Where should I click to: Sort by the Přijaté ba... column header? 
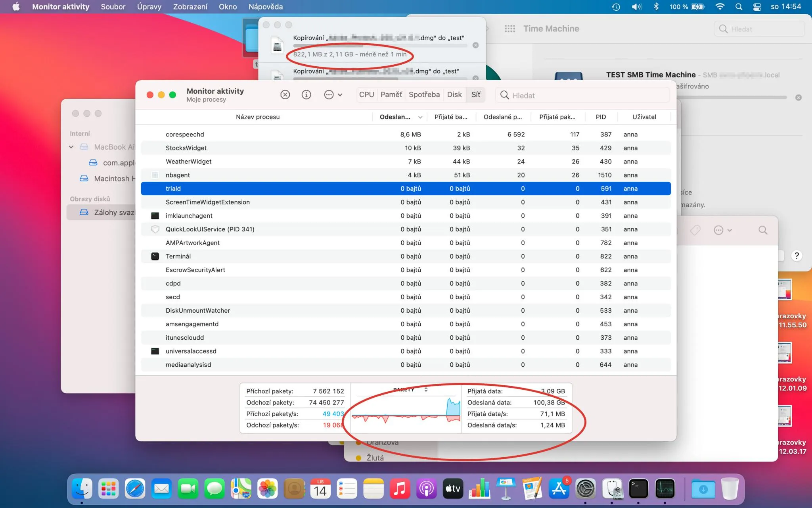click(x=451, y=117)
